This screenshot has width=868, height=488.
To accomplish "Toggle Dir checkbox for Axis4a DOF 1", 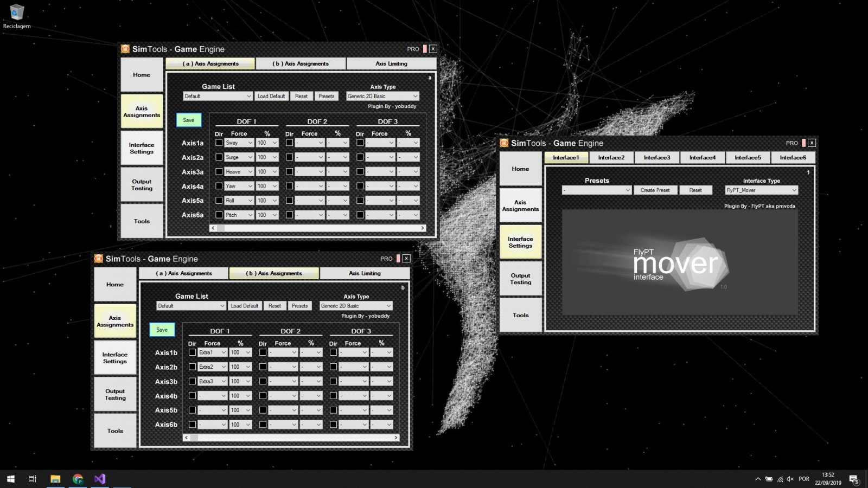I will [x=219, y=186].
